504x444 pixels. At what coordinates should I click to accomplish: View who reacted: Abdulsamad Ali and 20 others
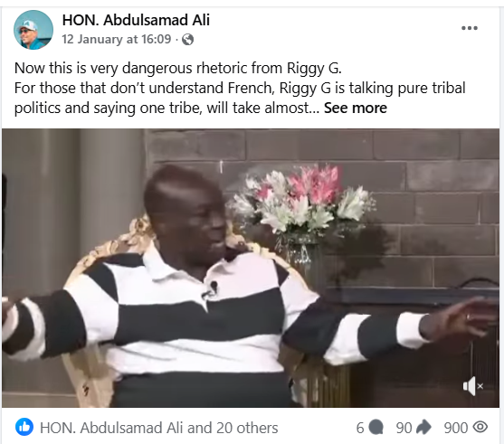point(158,428)
